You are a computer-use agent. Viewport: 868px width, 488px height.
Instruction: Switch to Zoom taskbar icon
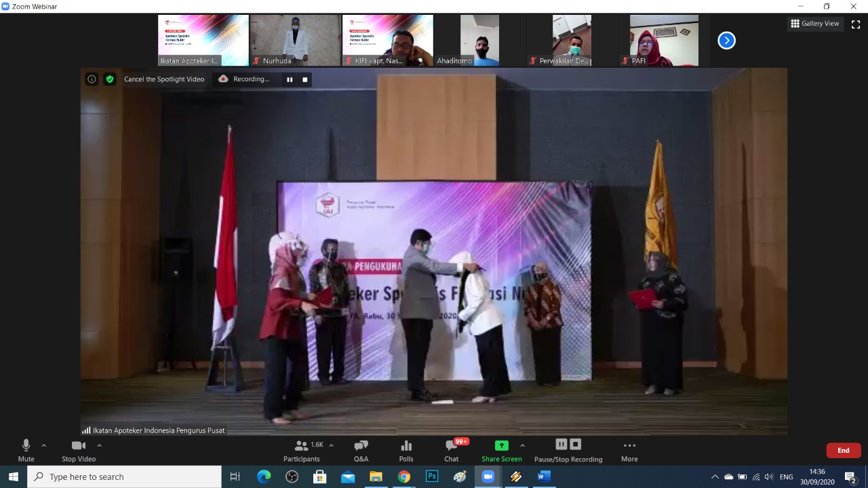tap(488, 476)
